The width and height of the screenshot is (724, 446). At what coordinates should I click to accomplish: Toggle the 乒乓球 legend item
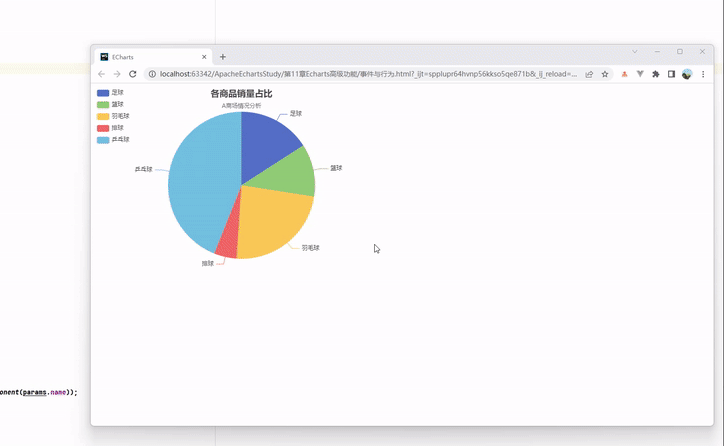tap(113, 139)
